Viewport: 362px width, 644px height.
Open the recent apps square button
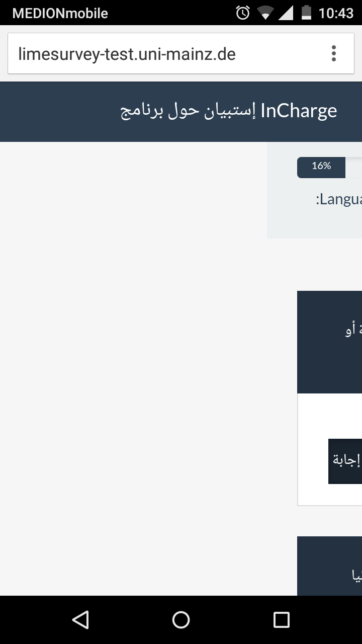281,619
